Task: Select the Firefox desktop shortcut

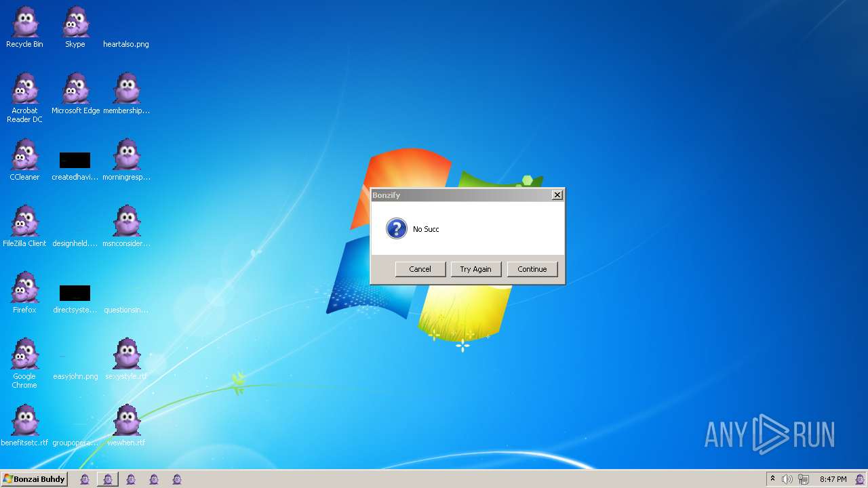Action: click(x=24, y=294)
